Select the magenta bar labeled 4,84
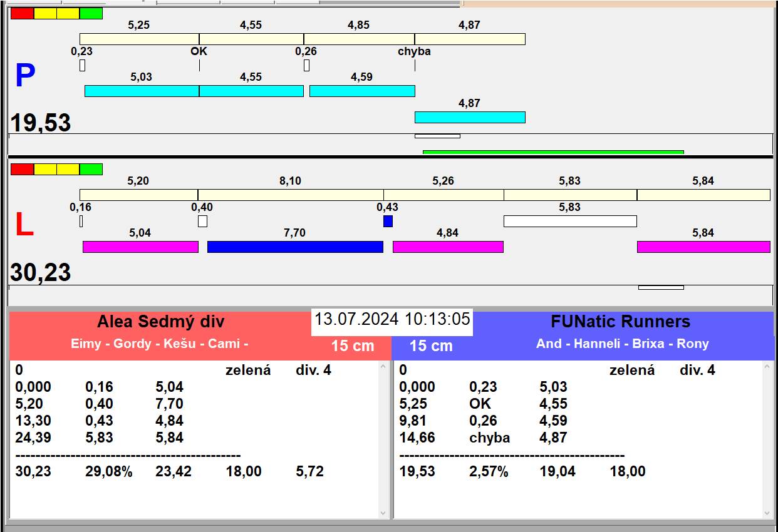This screenshot has width=778, height=532. click(x=448, y=247)
